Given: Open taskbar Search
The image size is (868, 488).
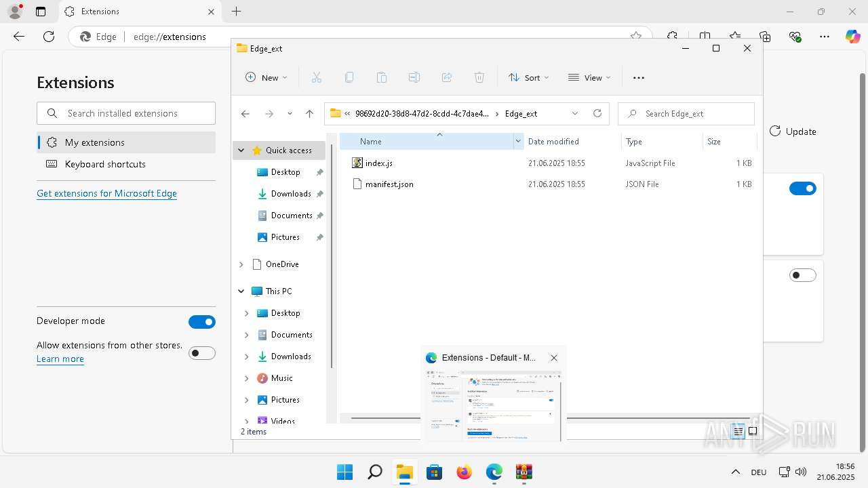Looking at the screenshot, I should (x=374, y=472).
